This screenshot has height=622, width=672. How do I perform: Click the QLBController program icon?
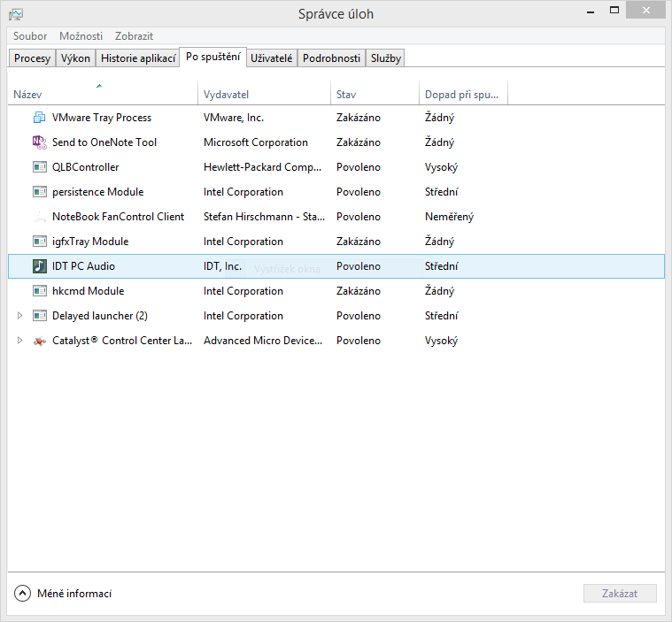pos(40,167)
